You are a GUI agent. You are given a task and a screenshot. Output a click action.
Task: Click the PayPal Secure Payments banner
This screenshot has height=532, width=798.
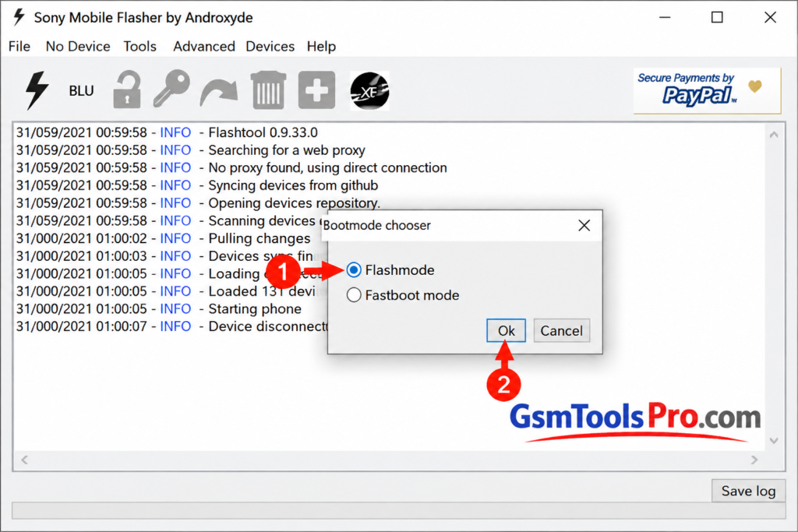(x=707, y=90)
